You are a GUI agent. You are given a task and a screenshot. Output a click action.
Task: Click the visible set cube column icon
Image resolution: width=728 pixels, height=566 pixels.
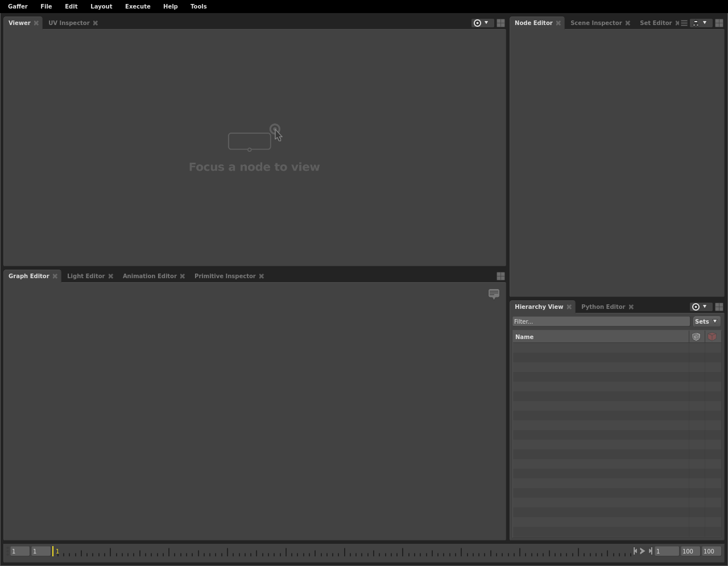[x=696, y=337]
